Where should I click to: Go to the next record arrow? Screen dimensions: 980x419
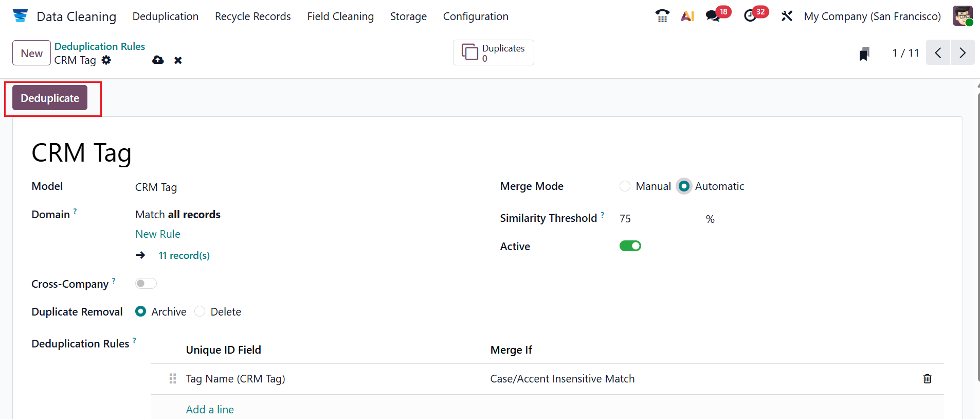pyautogui.click(x=963, y=53)
